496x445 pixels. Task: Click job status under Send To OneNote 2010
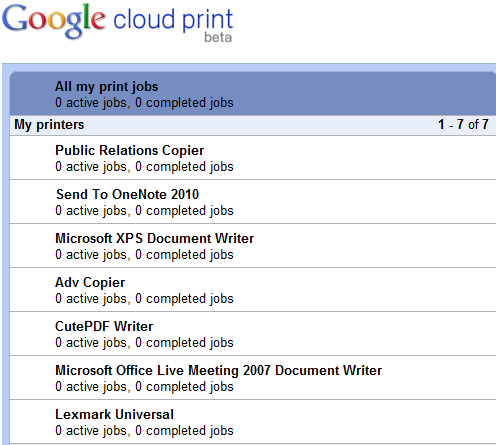pyautogui.click(x=144, y=211)
